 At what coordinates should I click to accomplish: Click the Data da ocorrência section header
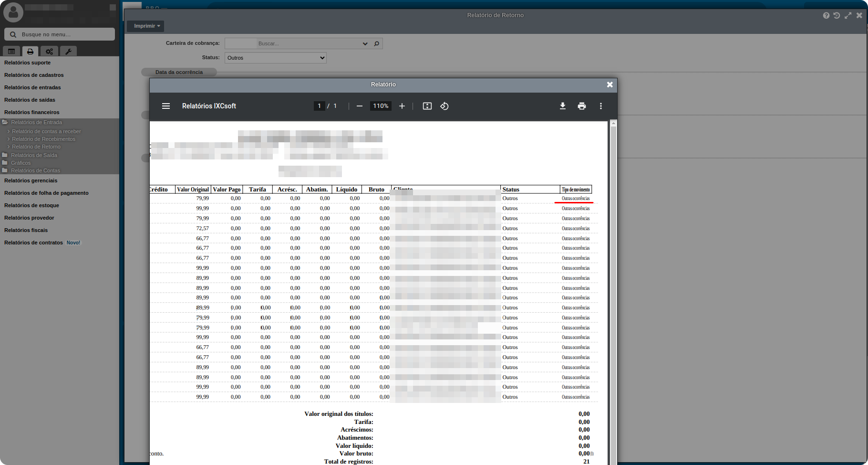click(x=179, y=72)
